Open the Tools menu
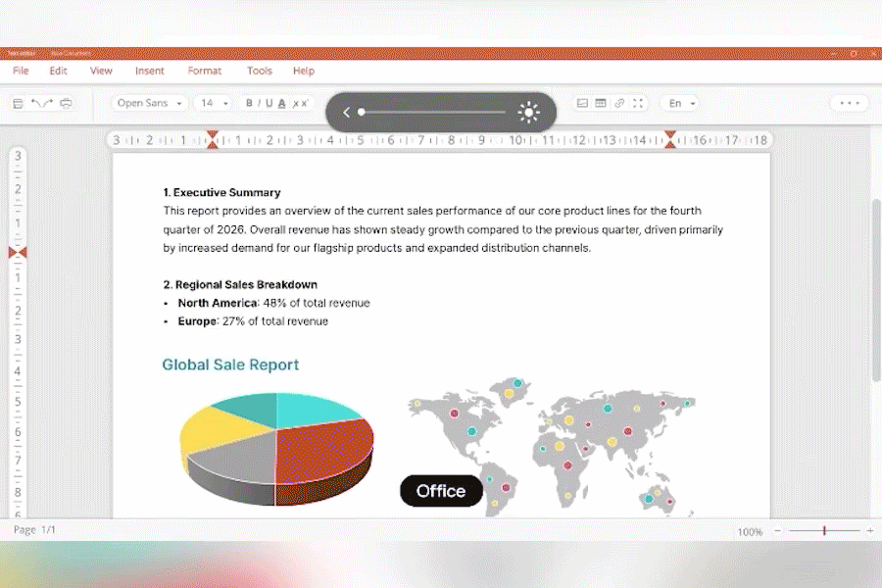This screenshot has height=588, width=882. pos(260,71)
